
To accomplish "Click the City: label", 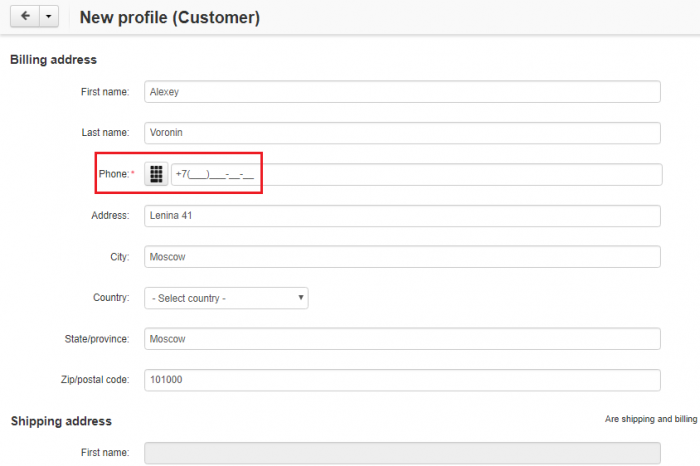I will (120, 257).
